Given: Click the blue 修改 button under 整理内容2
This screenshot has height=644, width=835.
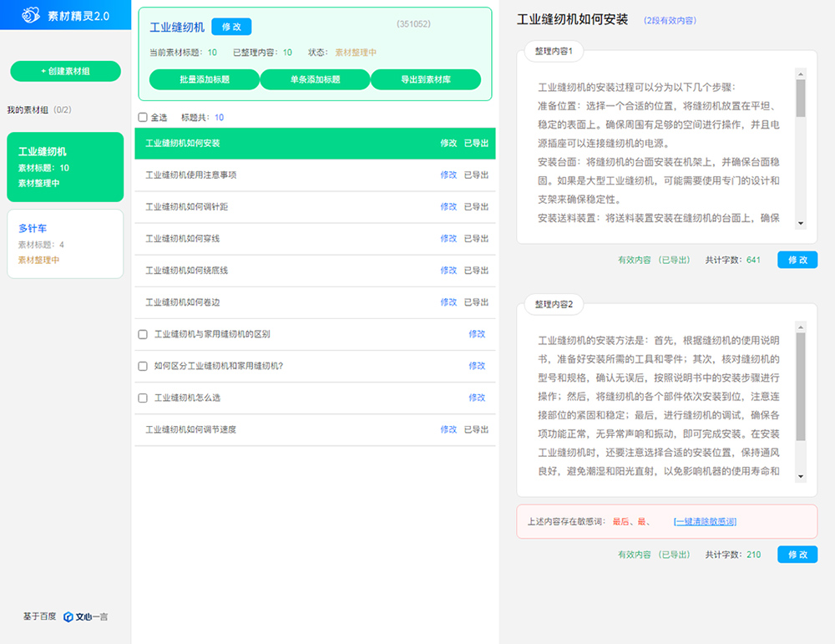Looking at the screenshot, I should click(797, 555).
